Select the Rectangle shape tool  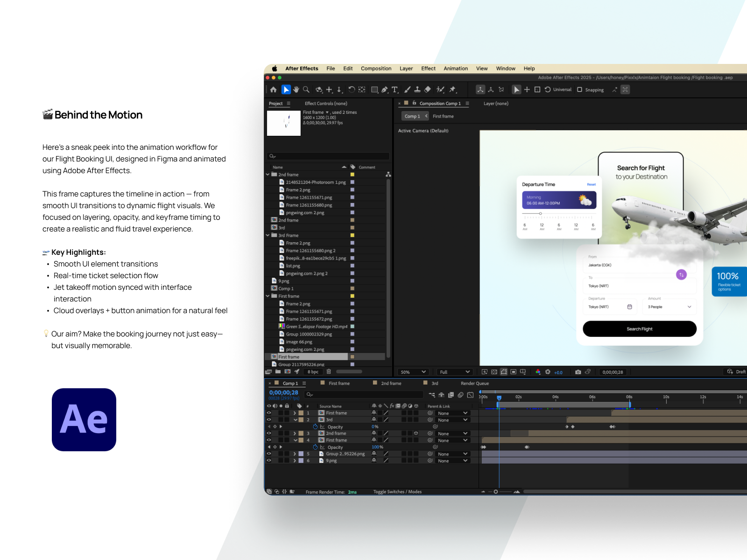(374, 90)
